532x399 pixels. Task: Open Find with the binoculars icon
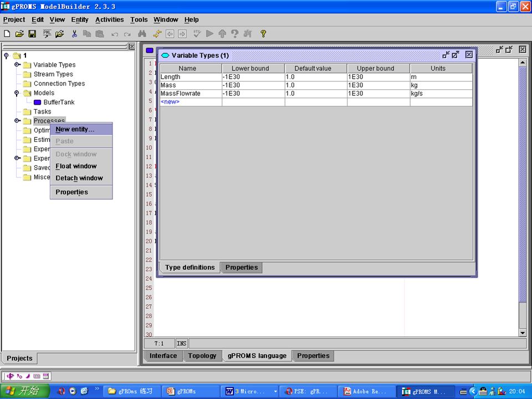pyautogui.click(x=142, y=34)
